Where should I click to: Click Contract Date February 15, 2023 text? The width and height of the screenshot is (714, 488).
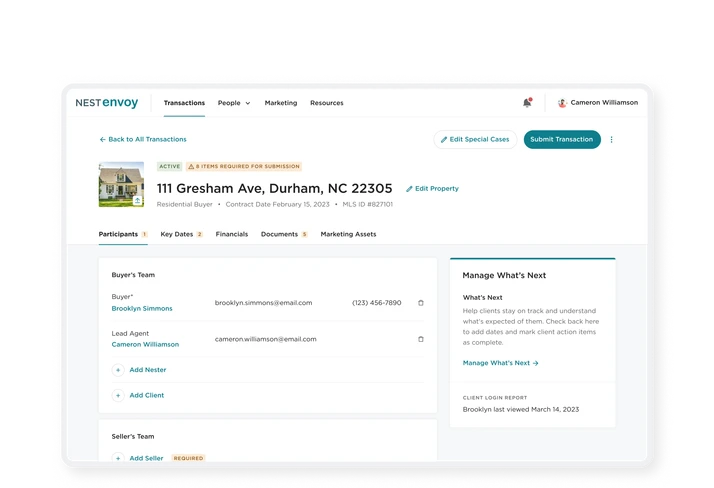(x=277, y=204)
